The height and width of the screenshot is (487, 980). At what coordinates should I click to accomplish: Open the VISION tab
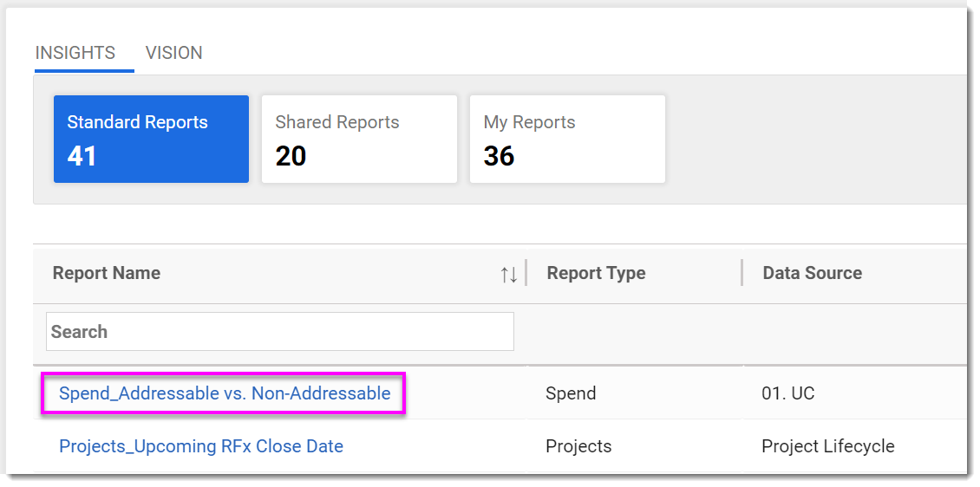[174, 53]
